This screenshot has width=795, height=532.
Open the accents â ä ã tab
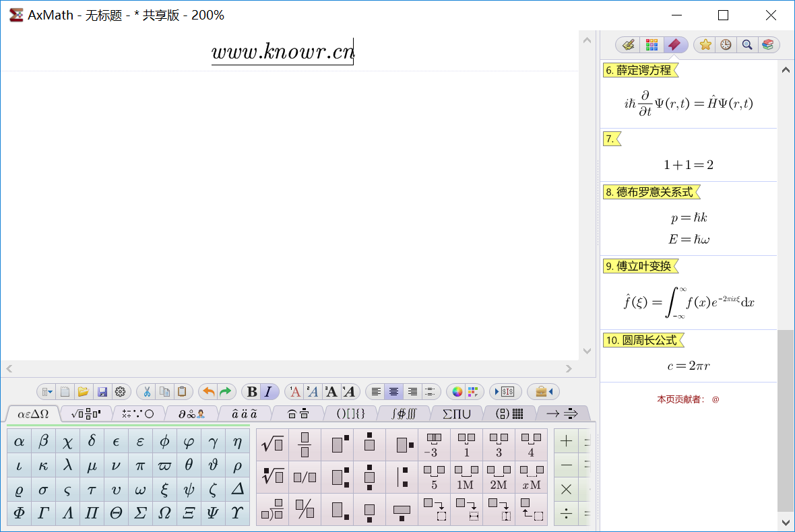coord(245,414)
